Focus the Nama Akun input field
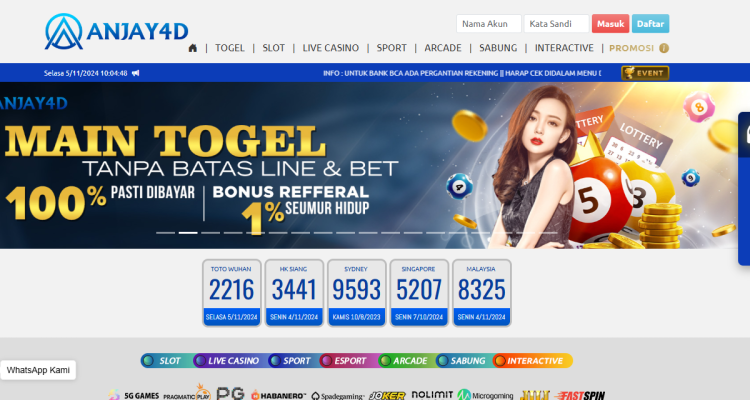750x400 pixels. 488,23
